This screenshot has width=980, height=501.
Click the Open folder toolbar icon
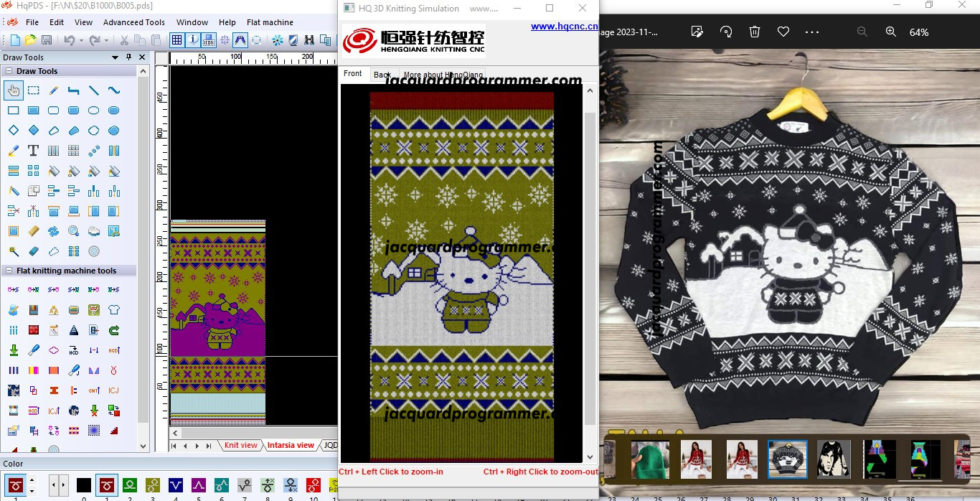pyautogui.click(x=30, y=40)
